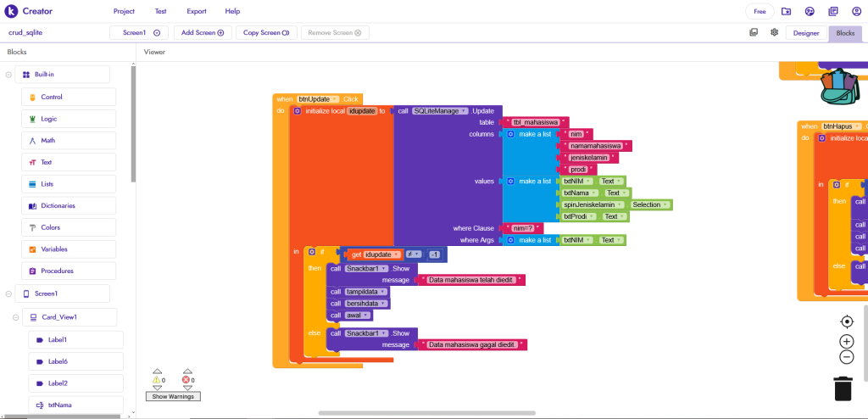Switch to the Designer tab
This screenshot has width=868, height=419.
coord(805,33)
